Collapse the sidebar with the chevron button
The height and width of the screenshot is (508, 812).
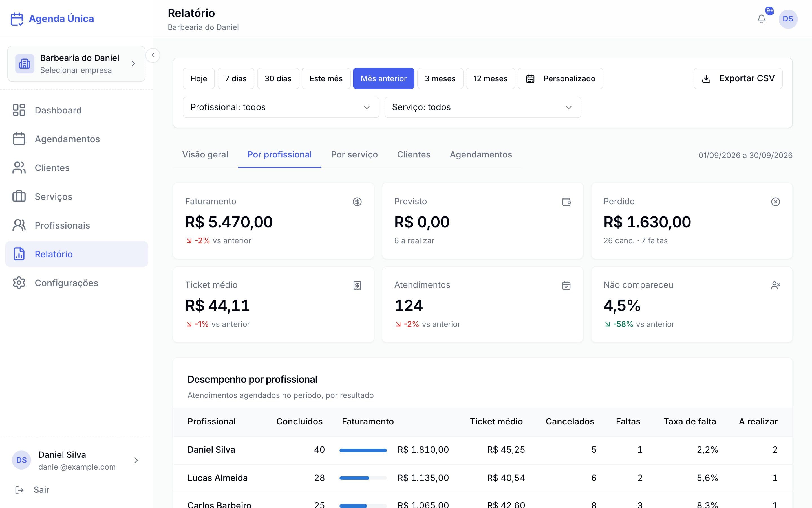click(153, 55)
